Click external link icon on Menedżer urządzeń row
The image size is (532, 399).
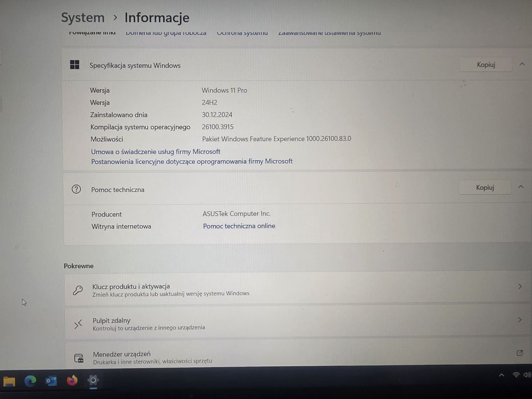519,353
